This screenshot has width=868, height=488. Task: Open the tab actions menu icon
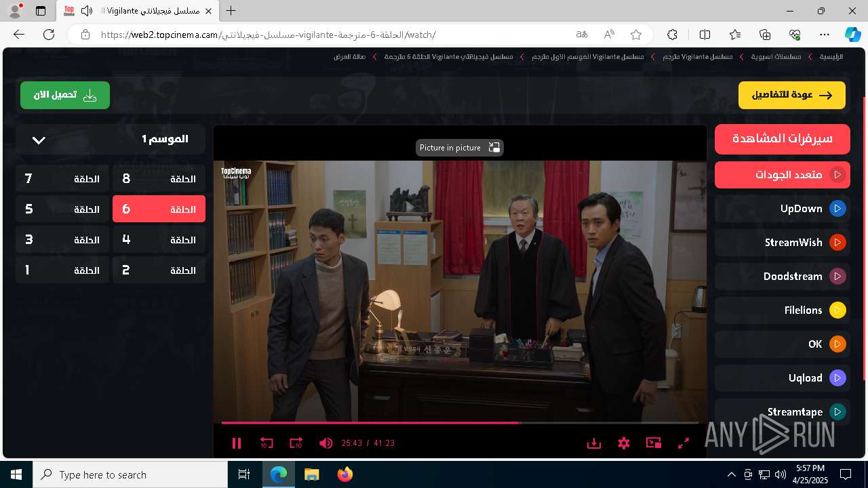[41, 11]
